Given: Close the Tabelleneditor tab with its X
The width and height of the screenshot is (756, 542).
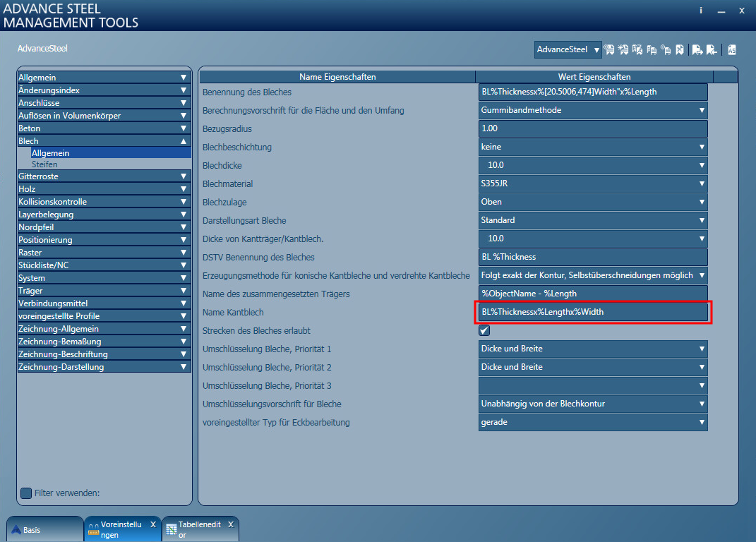Looking at the screenshot, I should tap(231, 524).
